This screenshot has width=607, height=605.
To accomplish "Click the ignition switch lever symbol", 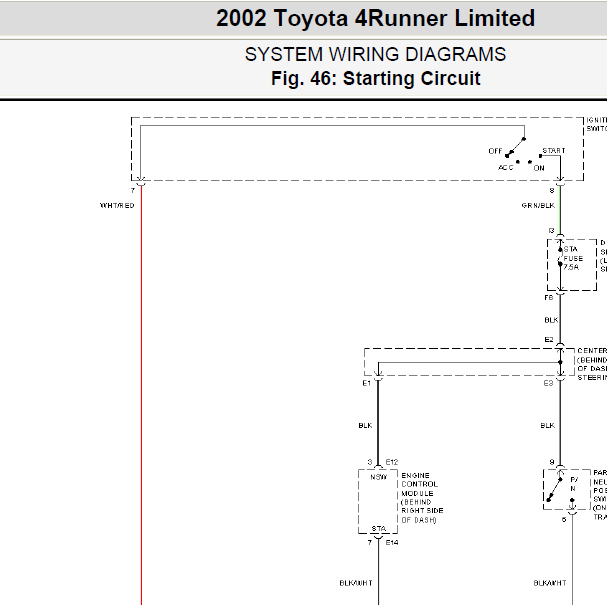I will (x=516, y=147).
